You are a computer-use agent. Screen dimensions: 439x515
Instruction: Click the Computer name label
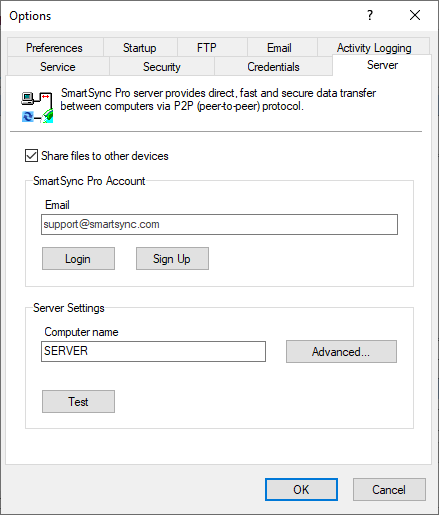[x=81, y=332]
